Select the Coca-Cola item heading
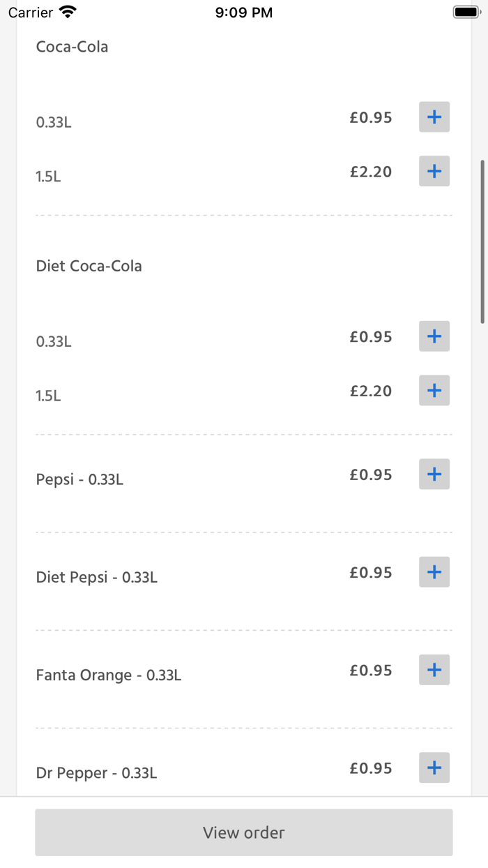Viewport: 488px width, 868px height. [73, 47]
